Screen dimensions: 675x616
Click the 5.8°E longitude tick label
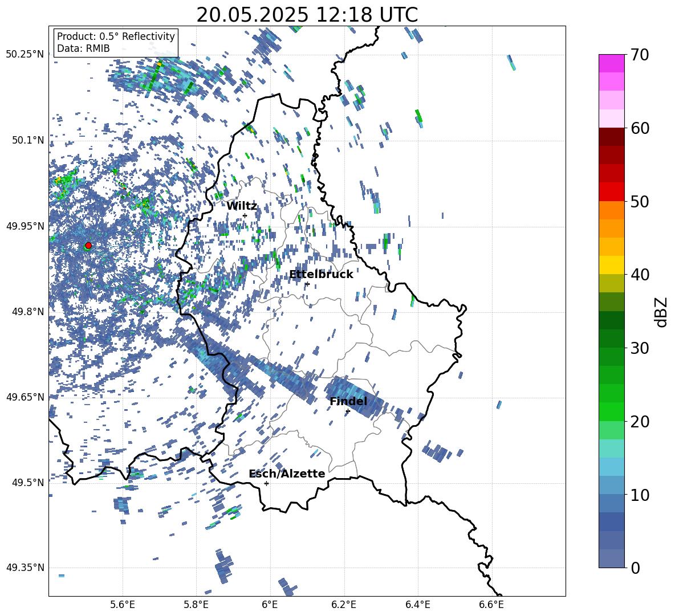[x=196, y=605]
